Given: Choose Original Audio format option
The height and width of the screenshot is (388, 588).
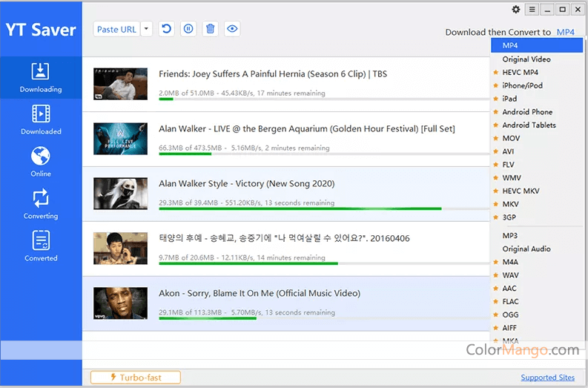Looking at the screenshot, I should coord(537,249).
